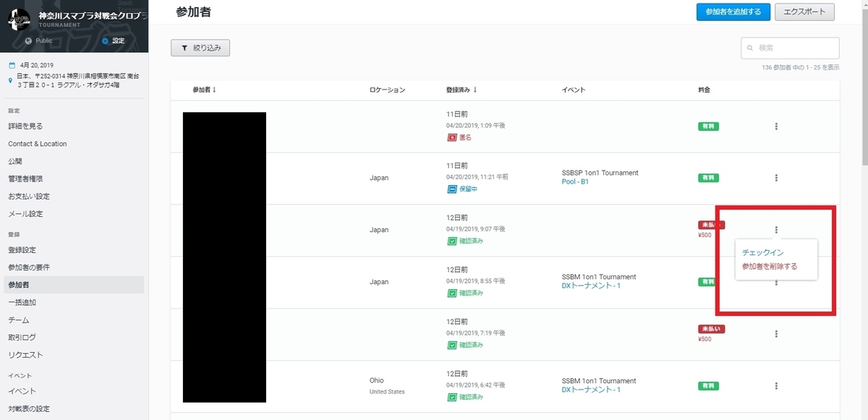The width and height of the screenshot is (868, 420).
Task: Open 参加者の要件 in the sidebar
Action: [x=29, y=267]
